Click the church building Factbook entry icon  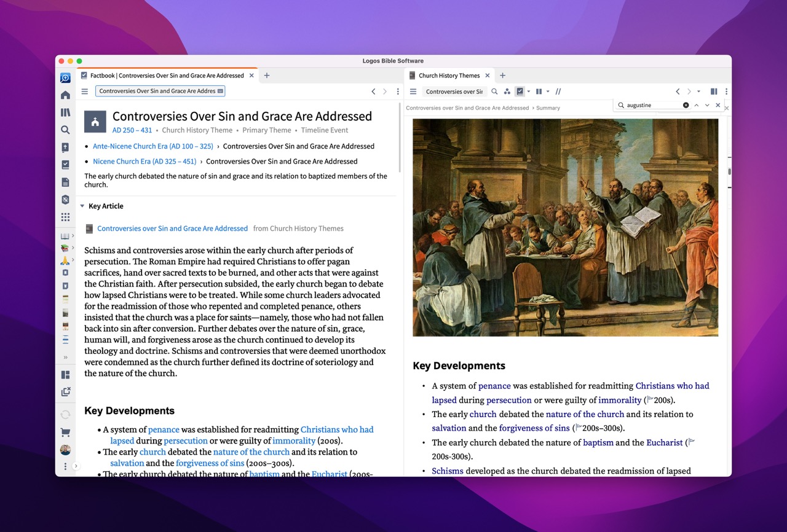click(95, 122)
